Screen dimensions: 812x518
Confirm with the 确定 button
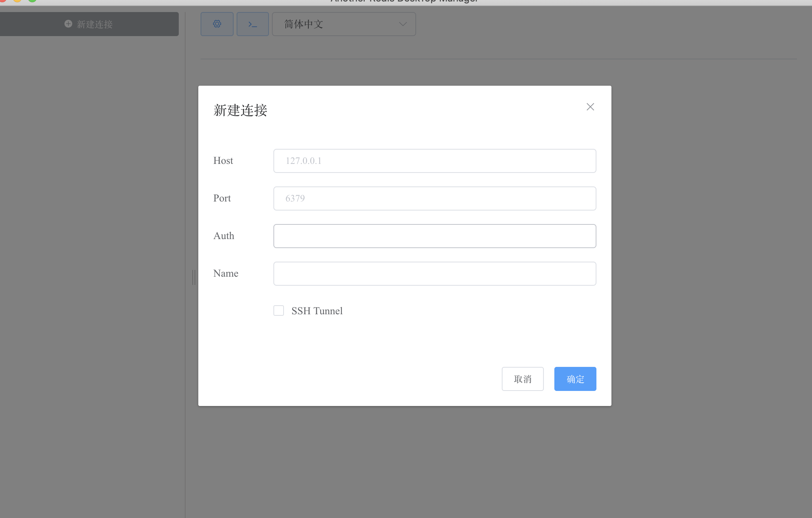(x=575, y=379)
